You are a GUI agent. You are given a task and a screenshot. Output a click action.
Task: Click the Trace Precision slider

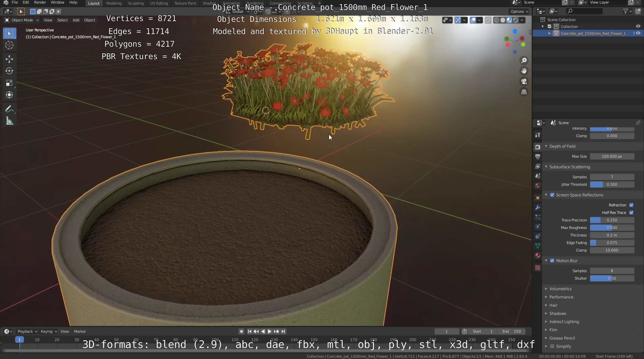612,220
